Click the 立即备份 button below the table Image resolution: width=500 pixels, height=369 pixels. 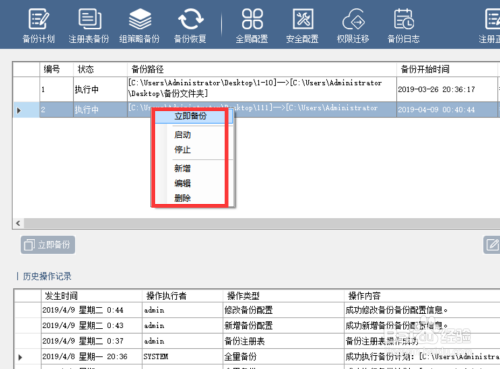coord(48,245)
